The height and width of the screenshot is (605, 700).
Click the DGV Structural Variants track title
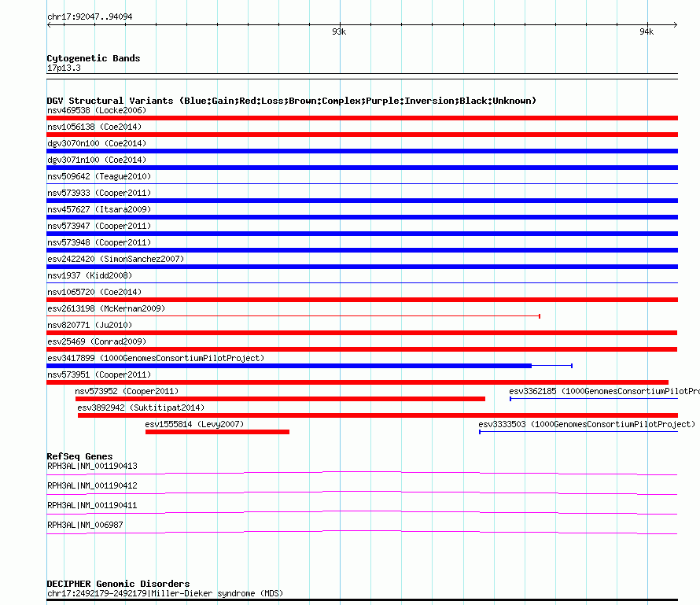tap(292, 101)
